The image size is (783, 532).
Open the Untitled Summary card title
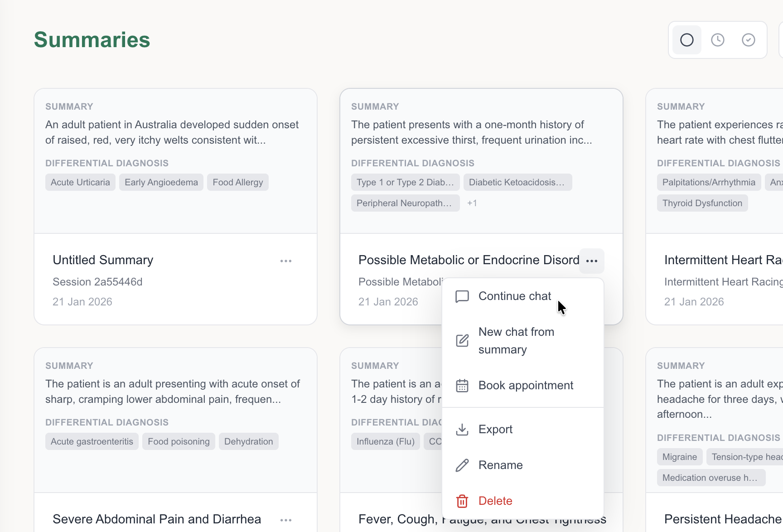pyautogui.click(x=103, y=260)
